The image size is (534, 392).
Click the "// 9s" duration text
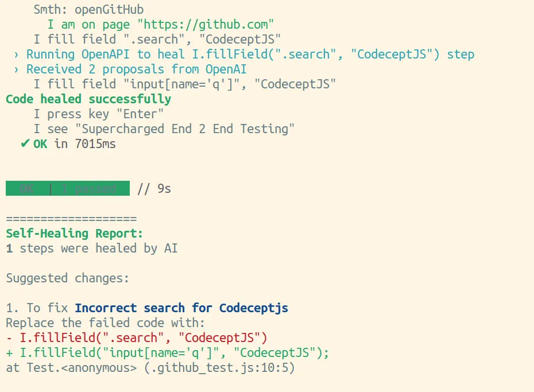pos(154,188)
